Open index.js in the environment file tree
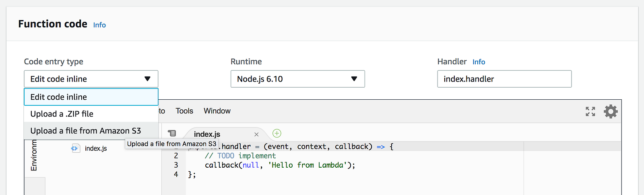This screenshot has height=195, width=644. [x=96, y=148]
